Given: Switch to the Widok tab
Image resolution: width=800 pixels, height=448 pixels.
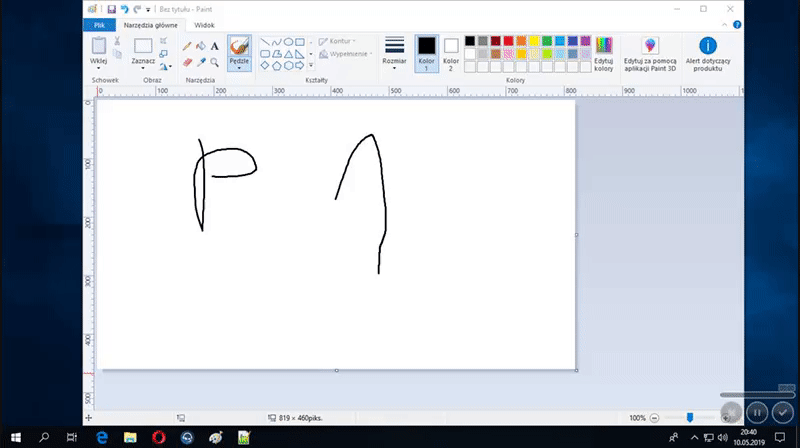Looking at the screenshot, I should (204, 25).
